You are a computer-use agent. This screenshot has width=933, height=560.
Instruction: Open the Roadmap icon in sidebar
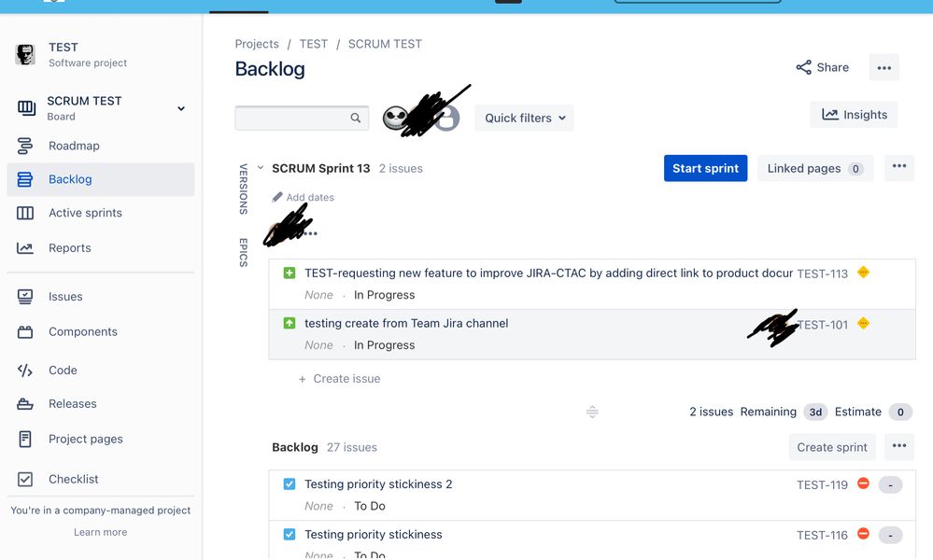point(25,146)
